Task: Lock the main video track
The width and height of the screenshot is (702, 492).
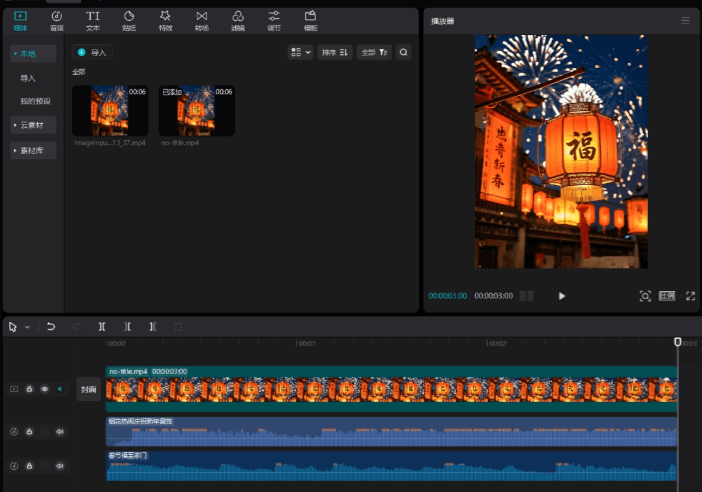Action: (29, 389)
